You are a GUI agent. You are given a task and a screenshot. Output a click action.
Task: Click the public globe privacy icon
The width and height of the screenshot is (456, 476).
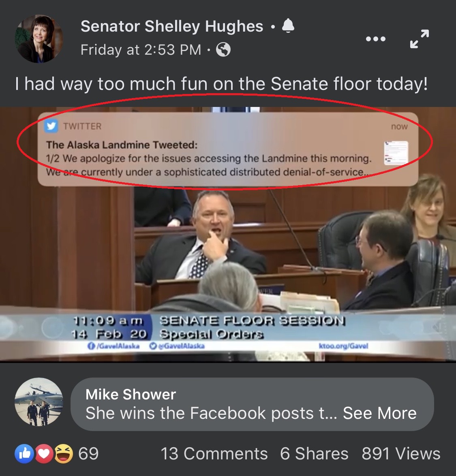(223, 49)
